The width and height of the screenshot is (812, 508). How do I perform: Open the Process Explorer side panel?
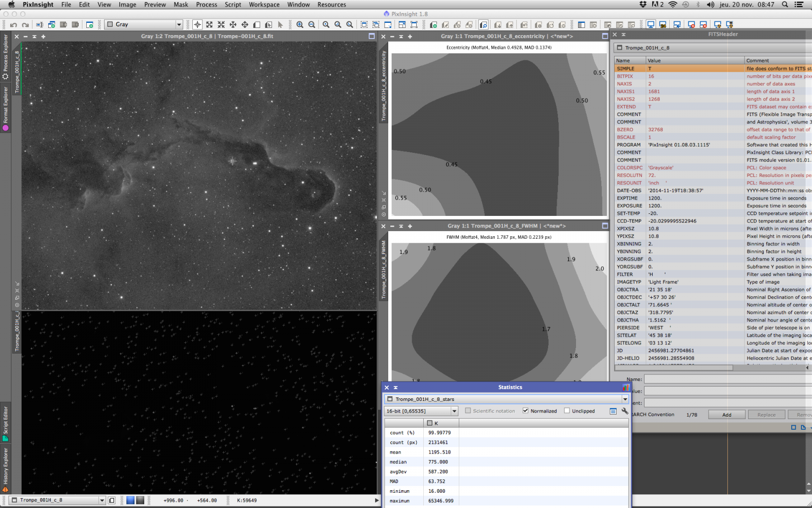(5, 56)
